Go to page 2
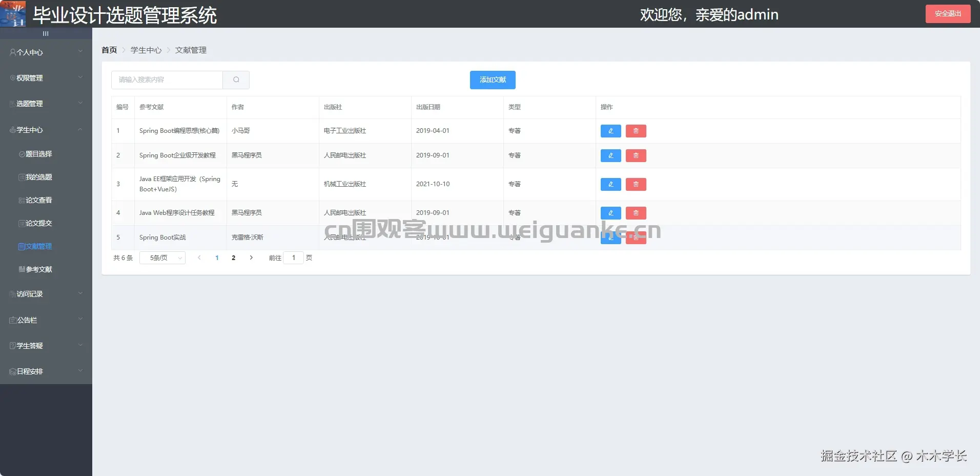This screenshot has height=476, width=980. [233, 257]
